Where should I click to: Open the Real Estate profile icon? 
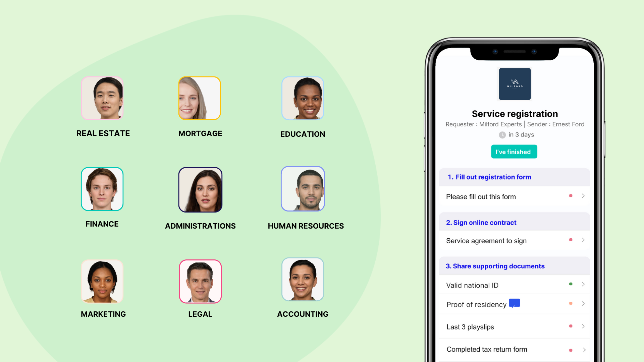coord(102,98)
